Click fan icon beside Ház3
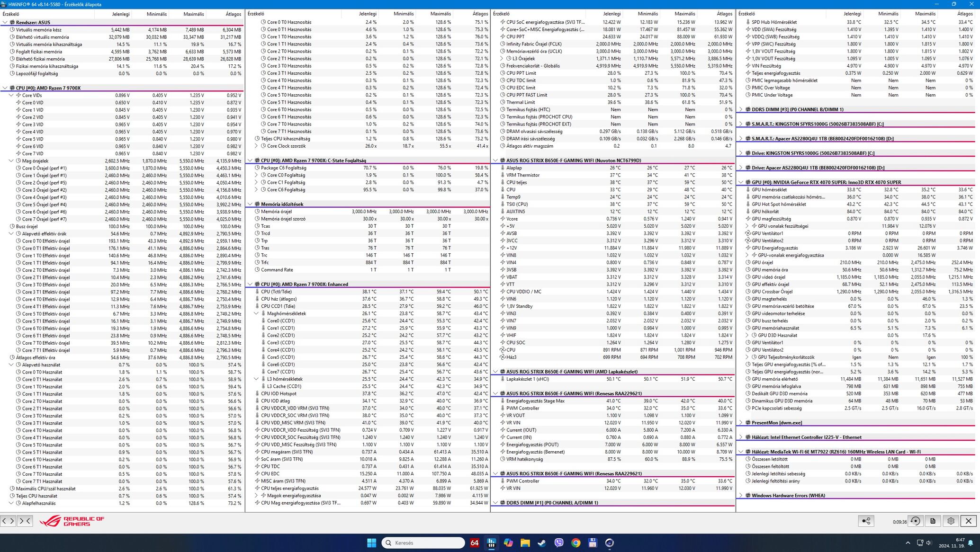This screenshot has height=552, width=980. click(503, 357)
